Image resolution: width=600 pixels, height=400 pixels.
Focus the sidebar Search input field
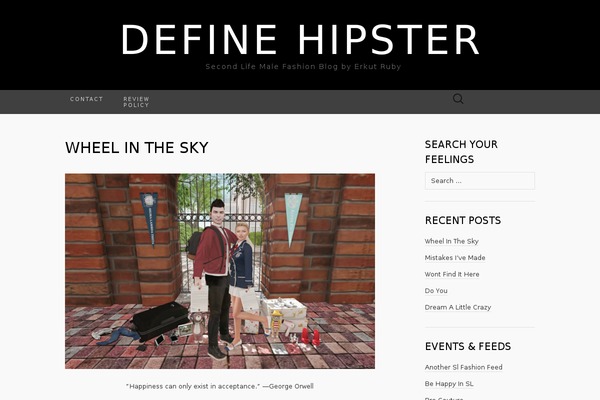pyautogui.click(x=479, y=181)
